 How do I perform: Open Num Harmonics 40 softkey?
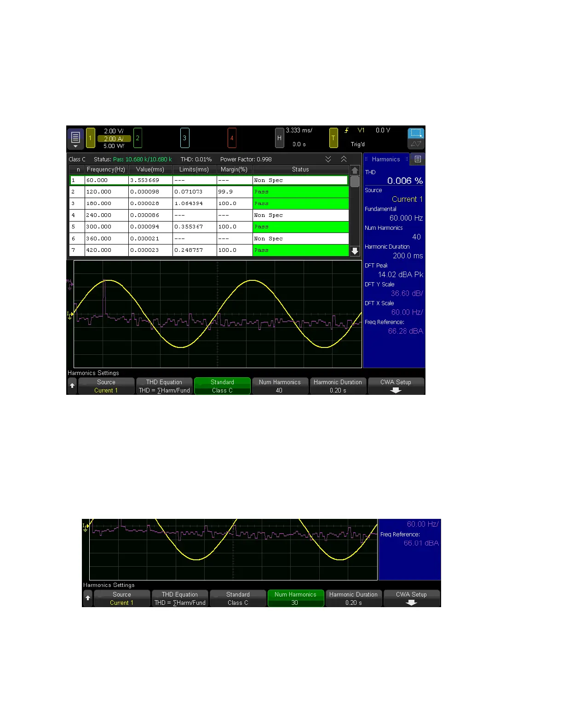tap(280, 386)
